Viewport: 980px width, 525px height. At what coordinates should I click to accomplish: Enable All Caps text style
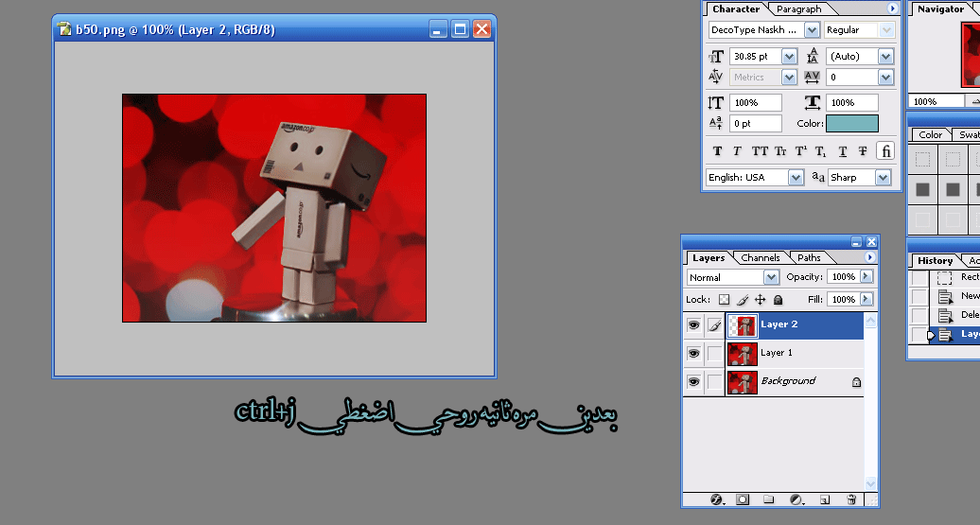tap(760, 151)
